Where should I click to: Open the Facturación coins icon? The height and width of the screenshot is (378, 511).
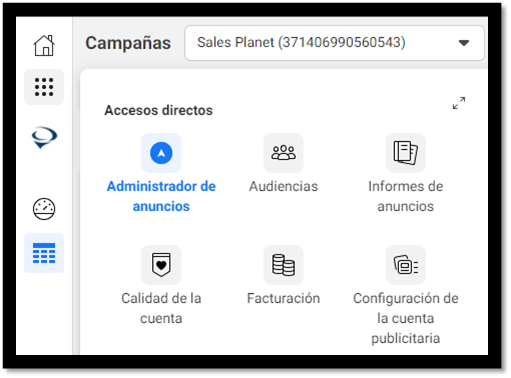(284, 265)
